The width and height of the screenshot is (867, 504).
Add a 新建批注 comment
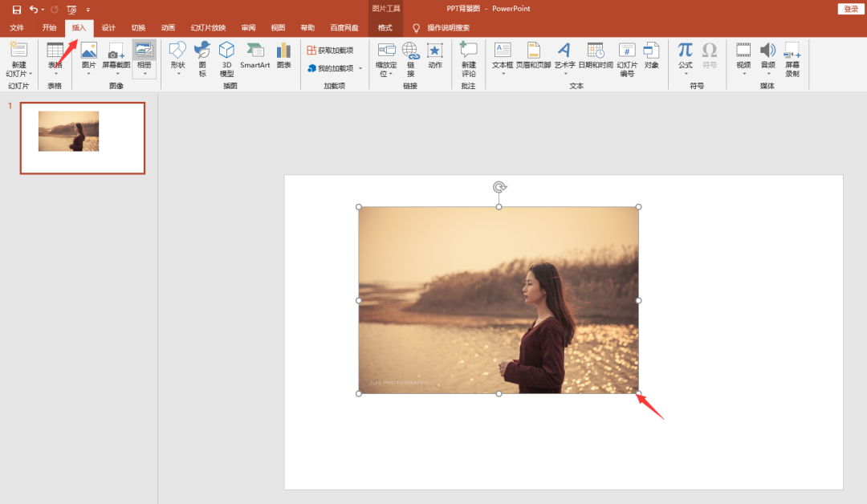click(468, 59)
